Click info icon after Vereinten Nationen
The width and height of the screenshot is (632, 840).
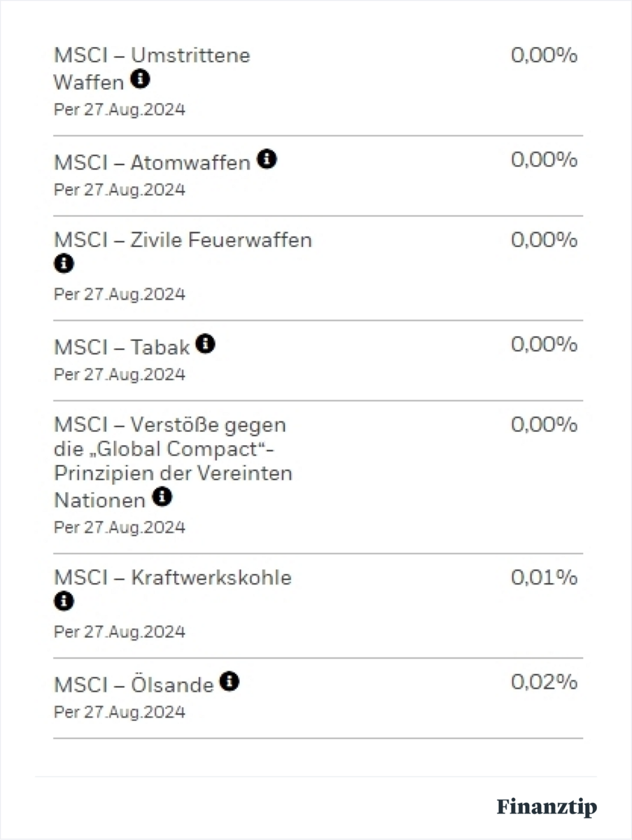(x=162, y=497)
